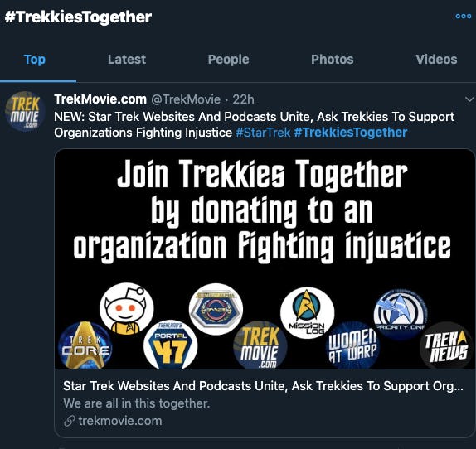The image size is (476, 449).
Task: Click the #TrekkiesTogether hashtag in the tweet
Action: pyautogui.click(x=351, y=133)
